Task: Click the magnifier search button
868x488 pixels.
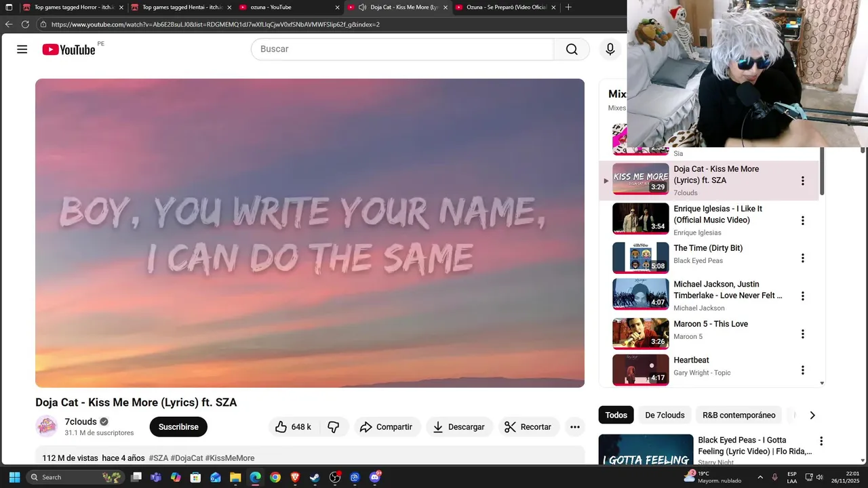Action: pos(572,49)
